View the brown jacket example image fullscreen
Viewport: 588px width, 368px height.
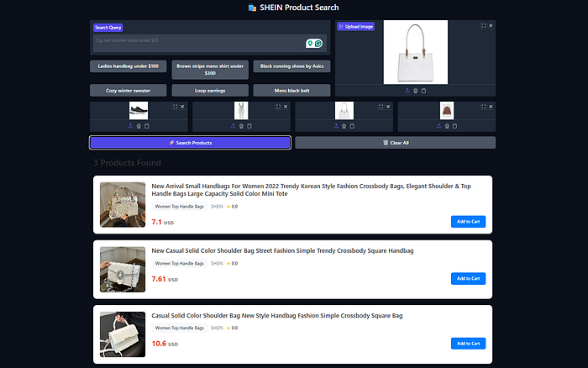pos(483,107)
